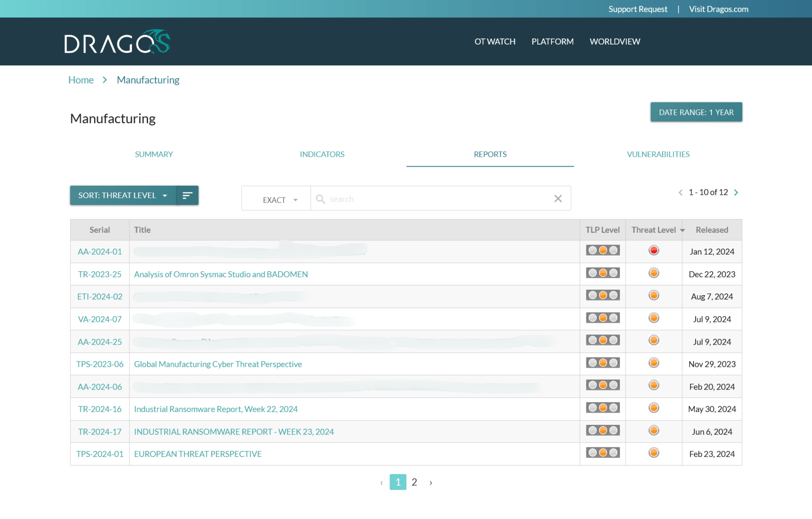
Task: Clear the search field with X
Action: pos(558,198)
